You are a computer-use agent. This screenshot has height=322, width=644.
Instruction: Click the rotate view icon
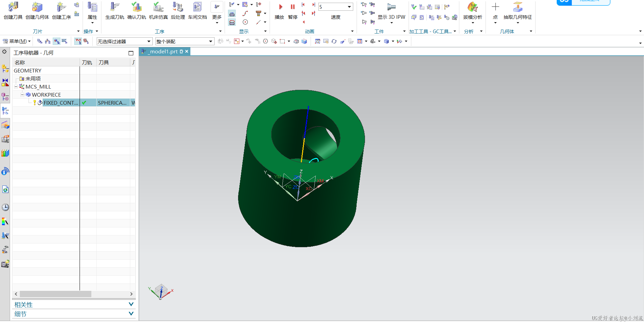[334, 41]
